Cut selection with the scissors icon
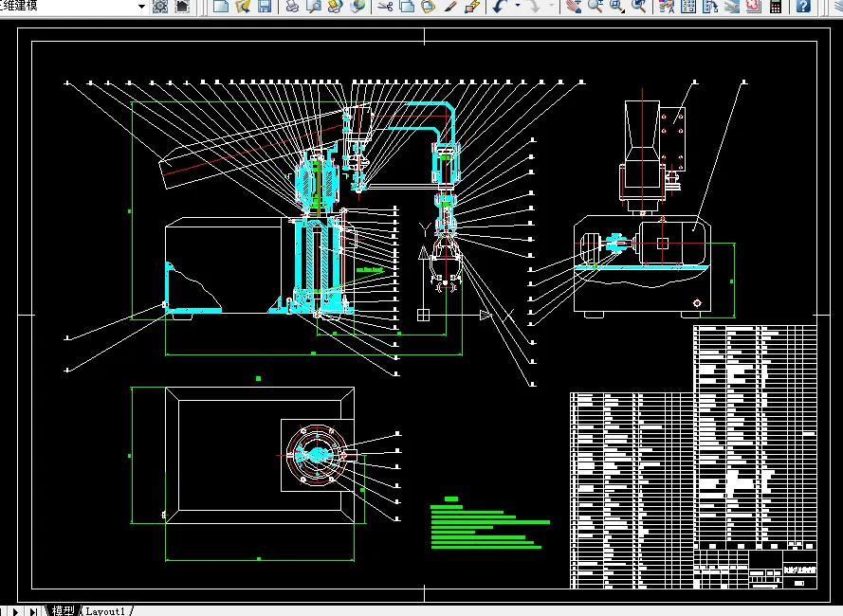This screenshot has width=843, height=616. click(x=385, y=7)
